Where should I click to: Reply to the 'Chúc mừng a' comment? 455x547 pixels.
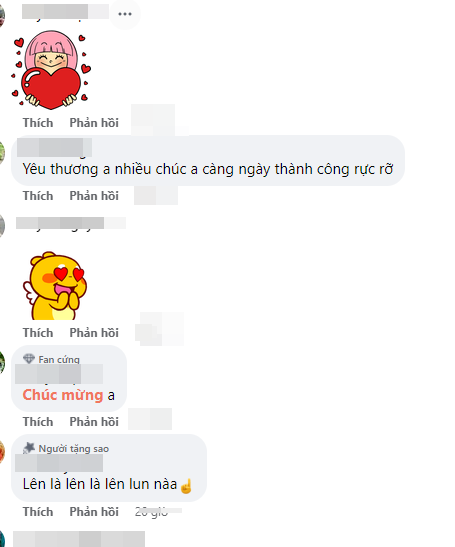tap(94, 422)
